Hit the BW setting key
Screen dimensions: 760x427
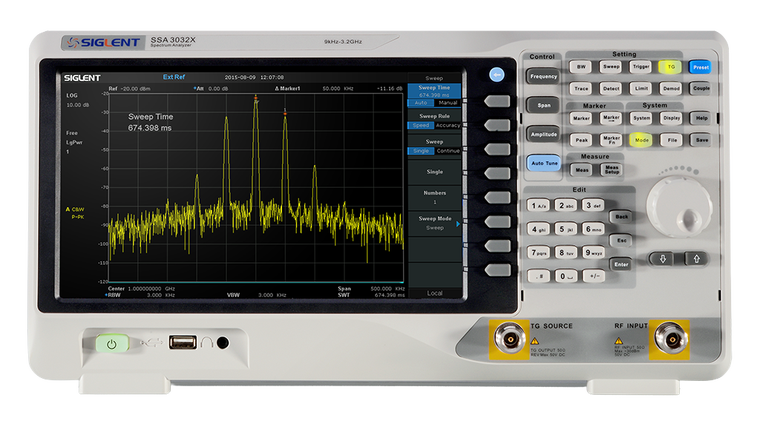point(581,67)
